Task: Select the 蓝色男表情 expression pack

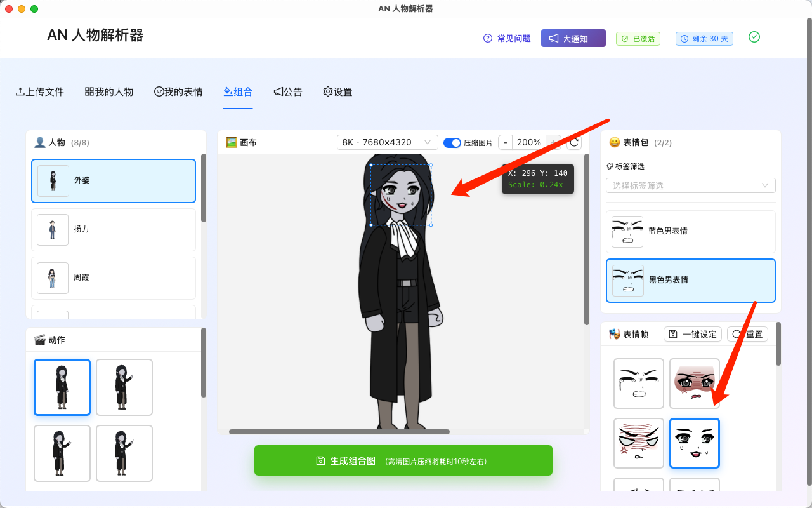Action: click(x=690, y=231)
